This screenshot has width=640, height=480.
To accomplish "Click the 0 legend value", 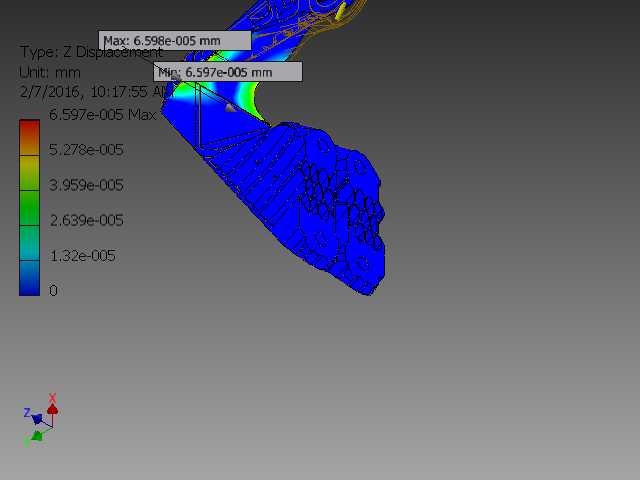I will [x=53, y=291].
